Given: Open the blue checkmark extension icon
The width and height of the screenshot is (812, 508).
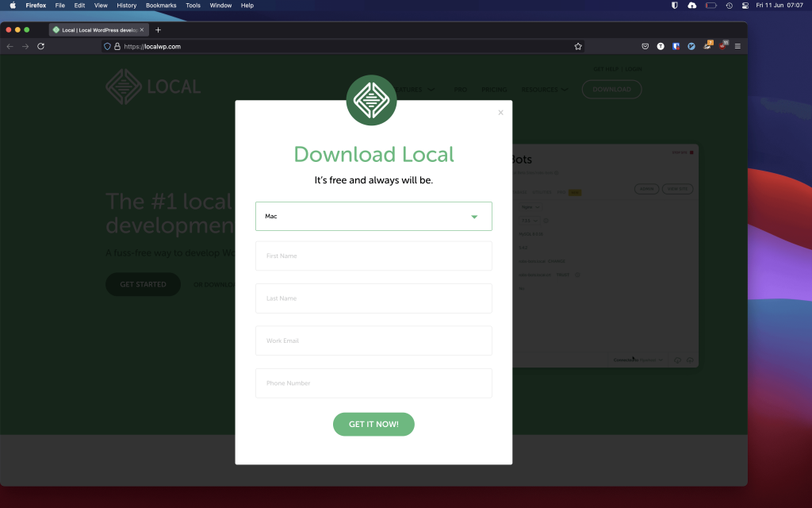Looking at the screenshot, I should 691,46.
